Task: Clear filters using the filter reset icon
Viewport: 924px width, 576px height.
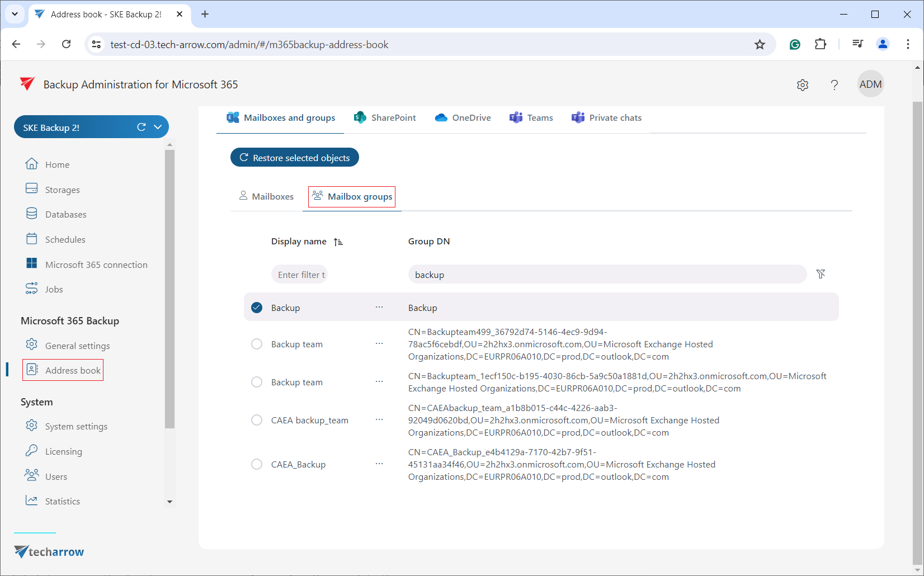Action: 821,274
